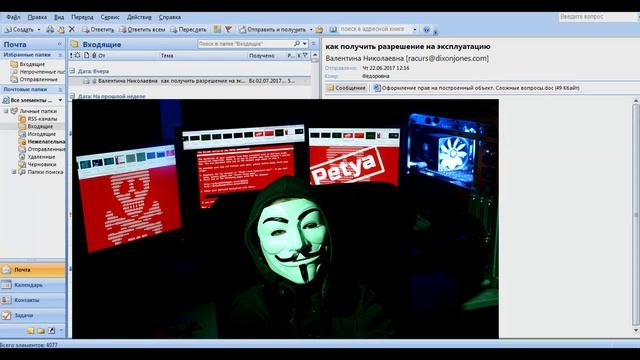Open the Folder List icon in bottom bar
Screen dimensions: 640x360
[x=41, y=331]
